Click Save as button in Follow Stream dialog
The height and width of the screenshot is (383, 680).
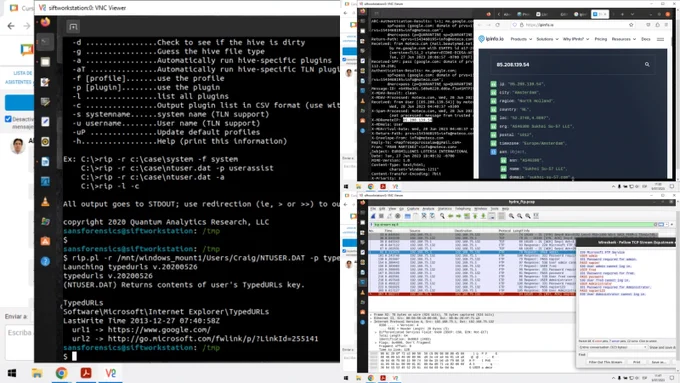tap(659, 362)
